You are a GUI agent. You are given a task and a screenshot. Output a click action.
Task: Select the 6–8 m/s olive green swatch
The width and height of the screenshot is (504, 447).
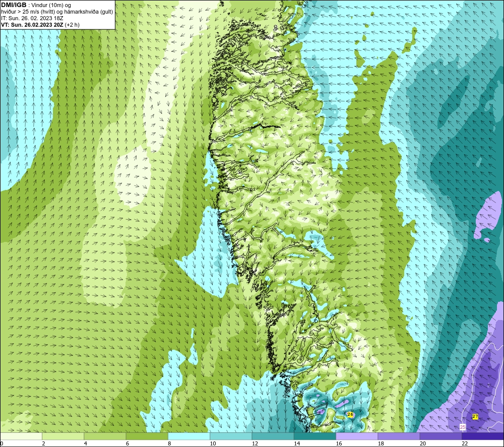147,436
